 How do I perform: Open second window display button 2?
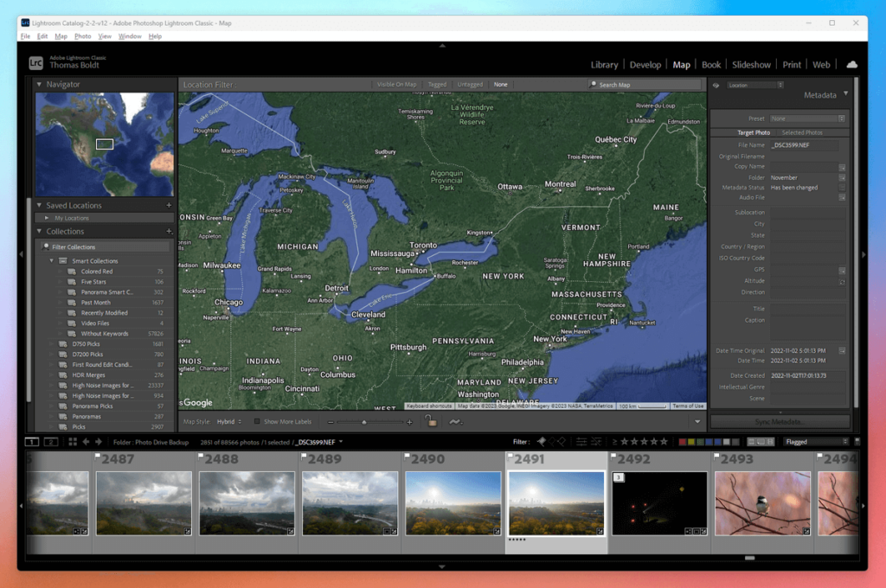[x=51, y=442]
